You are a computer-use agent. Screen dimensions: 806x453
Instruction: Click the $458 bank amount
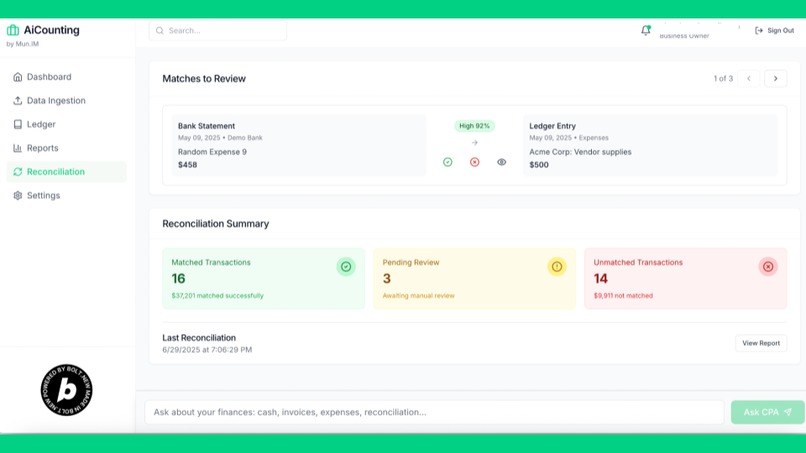click(188, 165)
